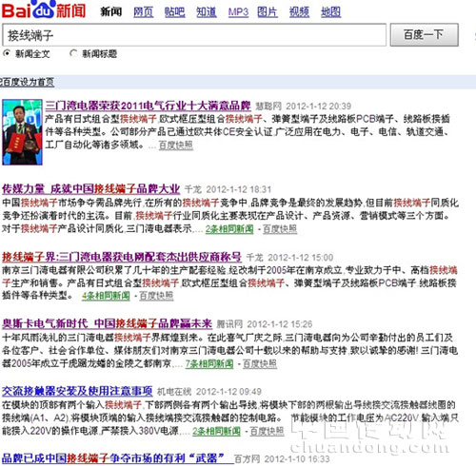Image resolution: width=476 pixels, height=466 pixels.
Task: Select the 新闻标题 radio button
Action: (x=73, y=53)
